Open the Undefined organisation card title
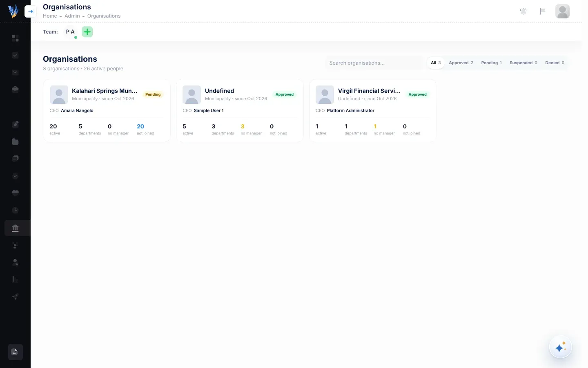This screenshot has width=588, height=368. (x=219, y=91)
